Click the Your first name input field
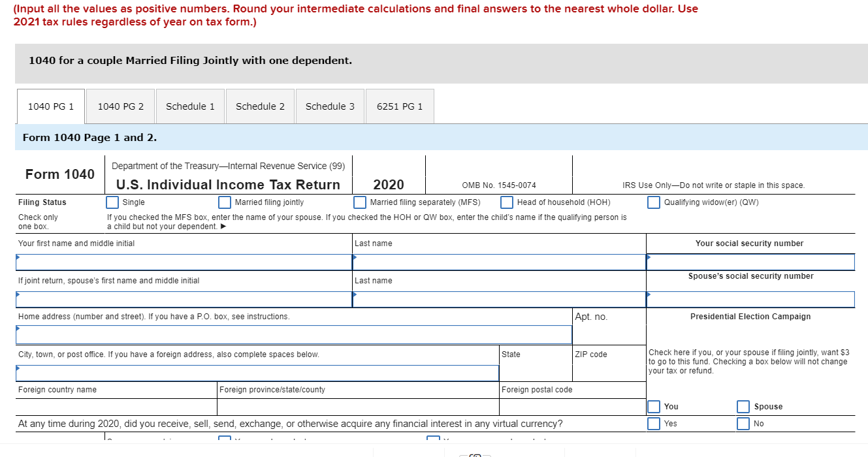Viewport: 868px width, 457px height. tap(184, 262)
